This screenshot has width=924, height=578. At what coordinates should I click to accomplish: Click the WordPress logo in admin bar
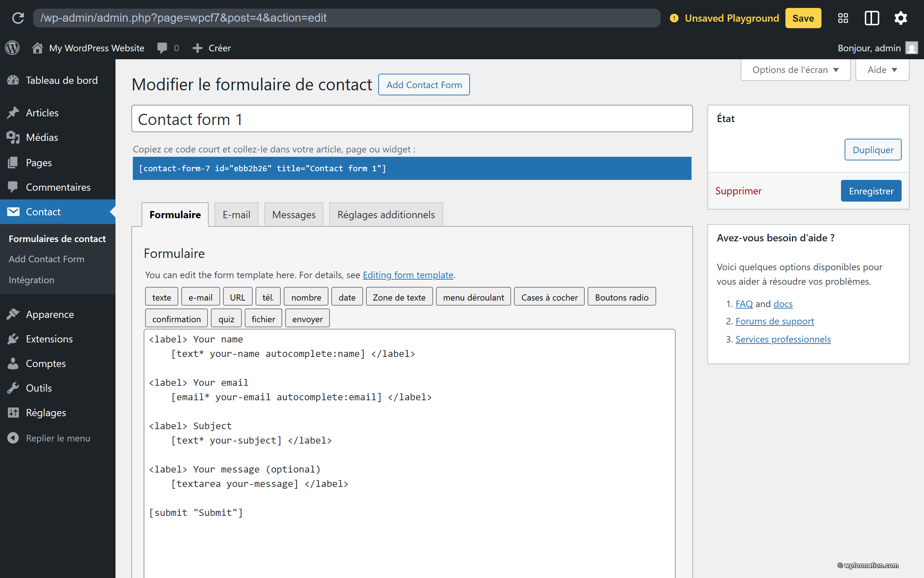pyautogui.click(x=12, y=48)
